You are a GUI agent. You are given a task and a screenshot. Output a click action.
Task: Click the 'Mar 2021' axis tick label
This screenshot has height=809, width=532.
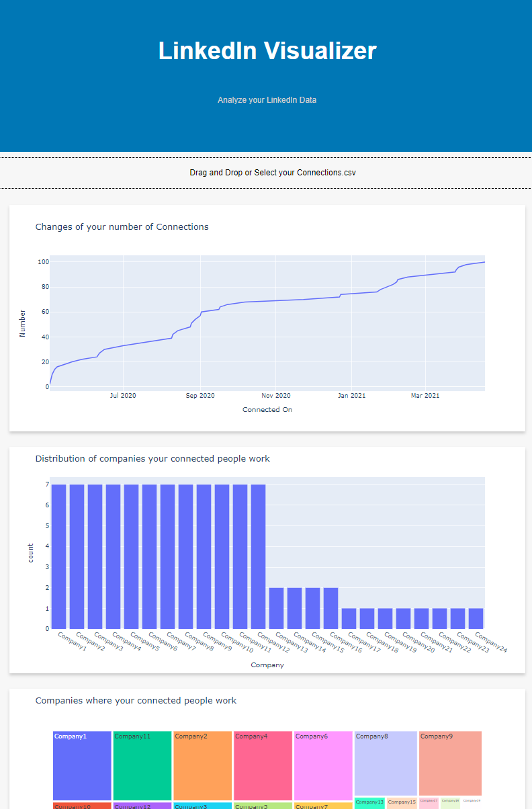[425, 396]
